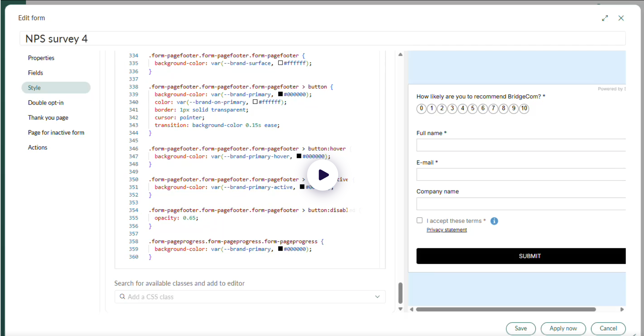
Task: Click code line 355 'opacity: 0.65;'
Action: [x=176, y=218]
